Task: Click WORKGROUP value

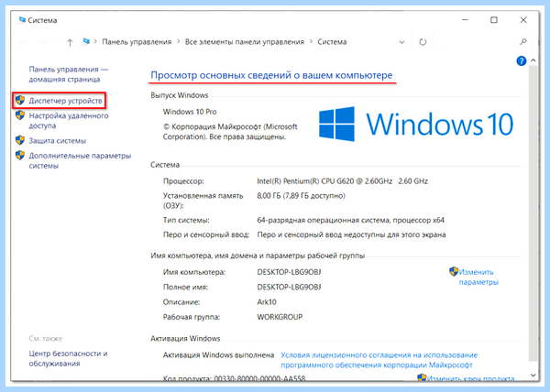Action: 280,317
